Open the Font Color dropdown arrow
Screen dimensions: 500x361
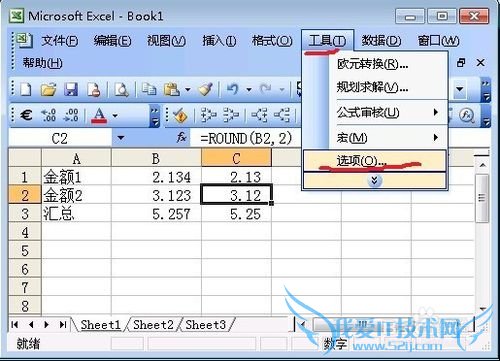pyautogui.click(x=115, y=116)
